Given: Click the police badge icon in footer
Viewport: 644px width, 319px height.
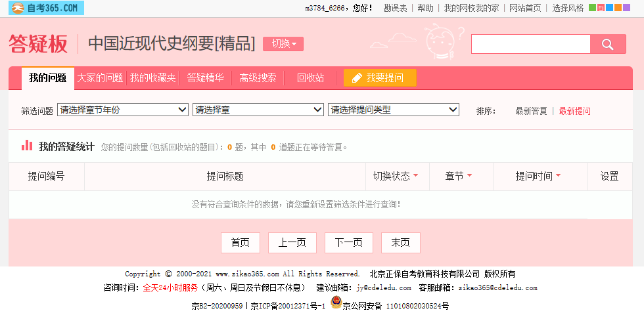Looking at the screenshot, I should [x=336, y=303].
